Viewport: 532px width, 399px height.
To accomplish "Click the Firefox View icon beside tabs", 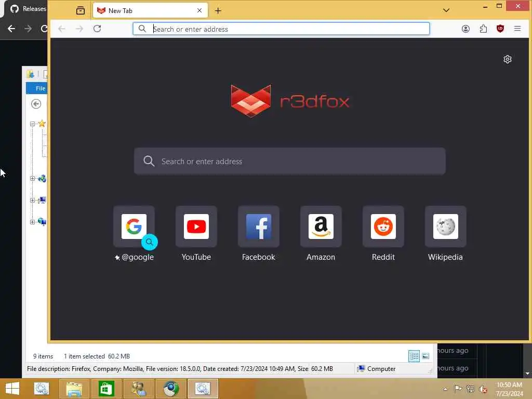I will (81, 10).
